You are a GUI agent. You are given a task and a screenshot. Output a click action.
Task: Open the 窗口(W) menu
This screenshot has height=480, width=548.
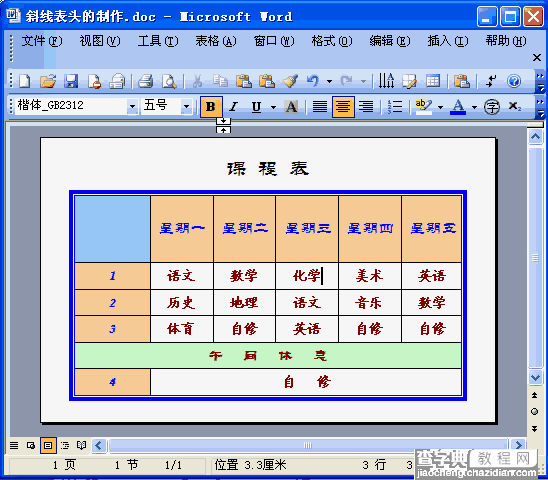pyautogui.click(x=274, y=41)
